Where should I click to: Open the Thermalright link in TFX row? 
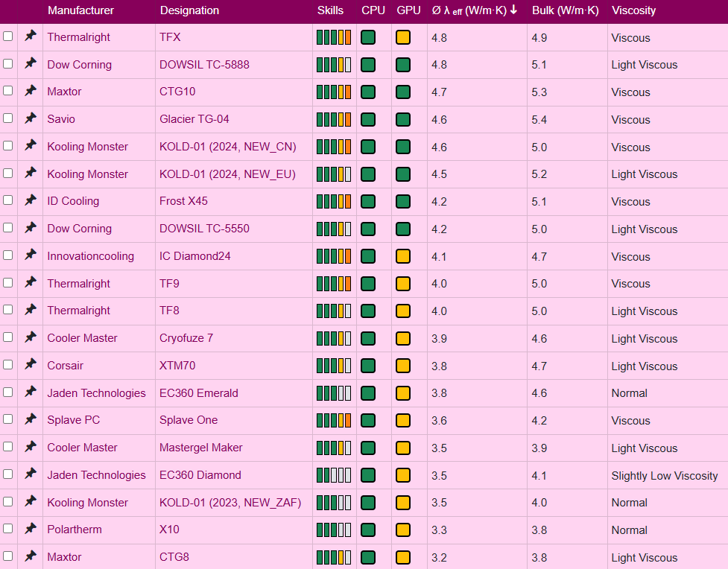(x=78, y=37)
